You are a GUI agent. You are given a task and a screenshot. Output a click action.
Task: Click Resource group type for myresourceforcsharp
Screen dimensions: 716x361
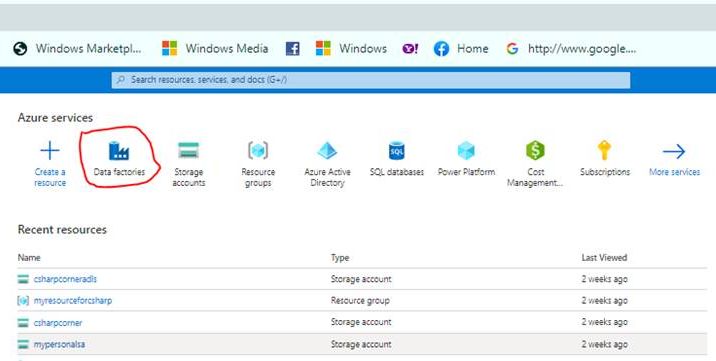(x=360, y=301)
